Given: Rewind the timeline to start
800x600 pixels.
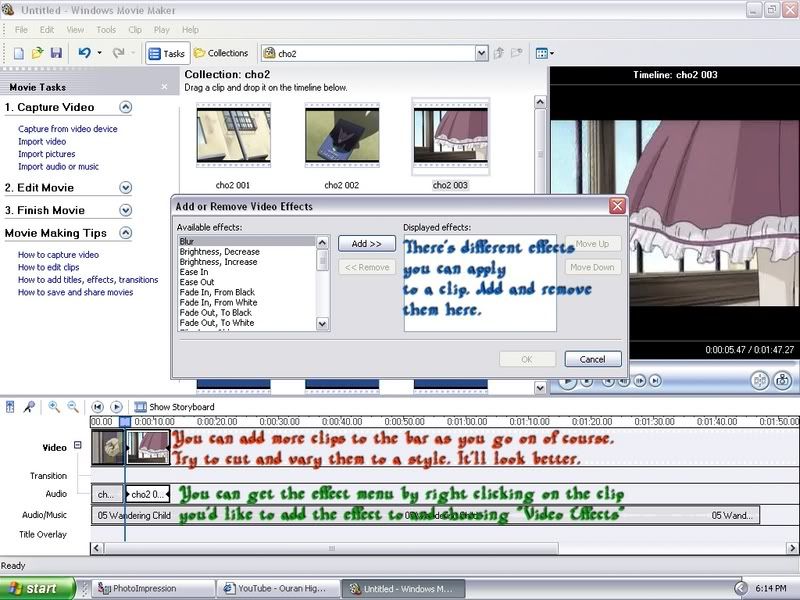Looking at the screenshot, I should (97, 407).
